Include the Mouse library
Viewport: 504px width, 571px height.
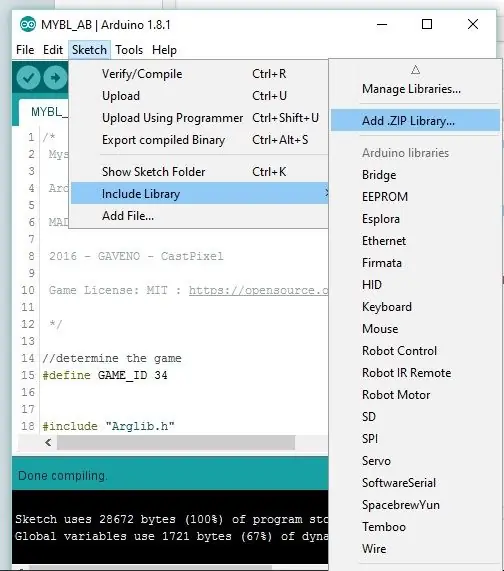pos(415,328)
